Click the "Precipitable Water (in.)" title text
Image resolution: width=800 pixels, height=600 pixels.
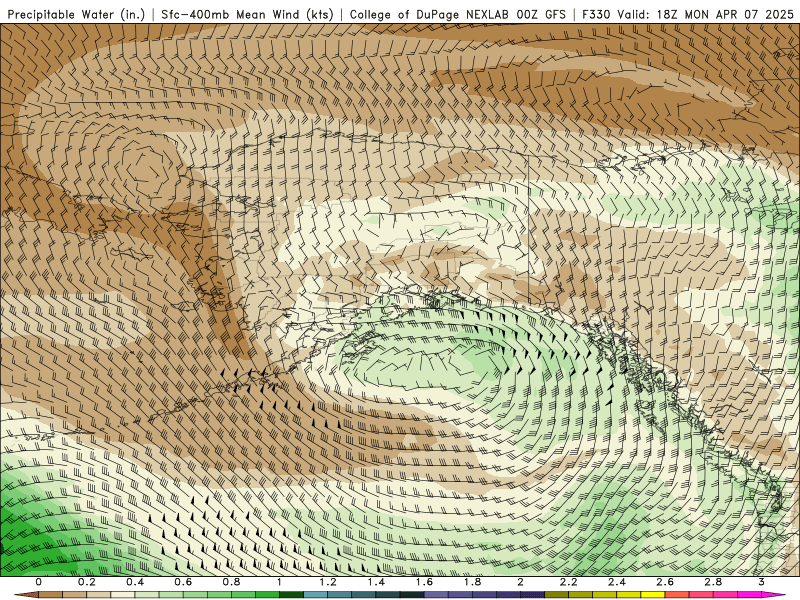coord(76,14)
